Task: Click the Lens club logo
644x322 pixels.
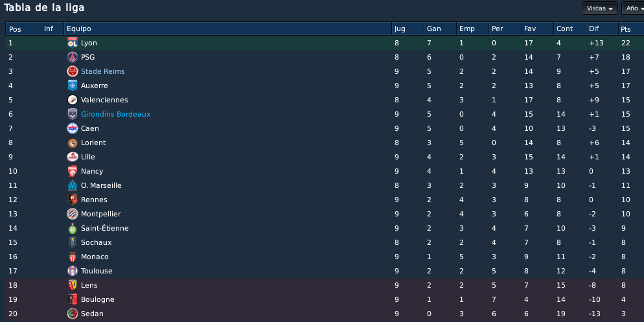Action: 73,285
